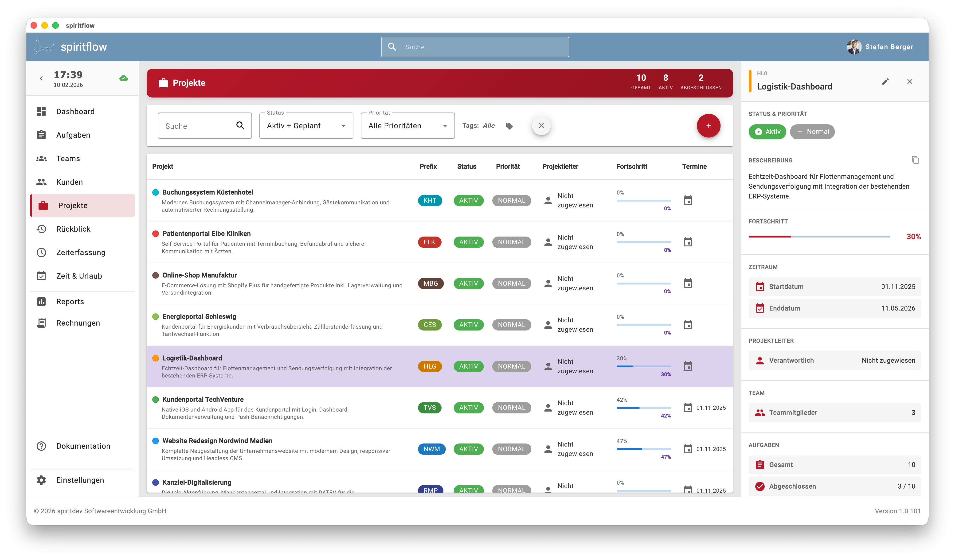
Task: Click the tag icon next to Tags filter
Action: pos(509,126)
